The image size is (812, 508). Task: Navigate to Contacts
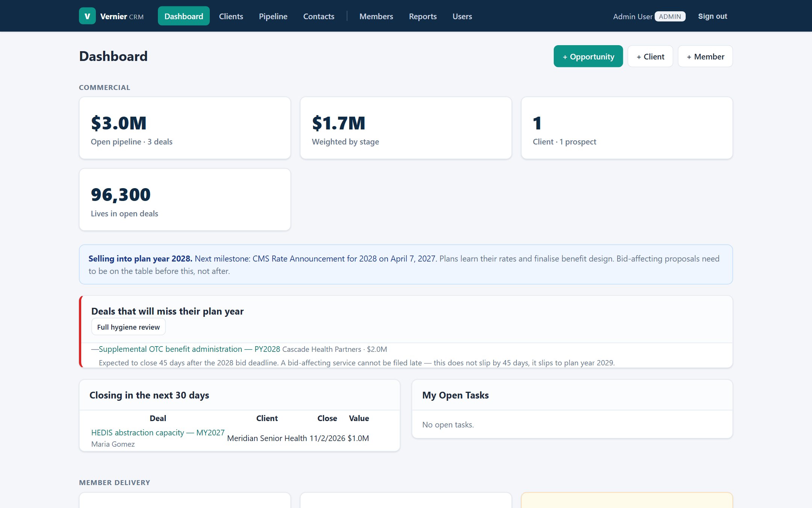click(318, 16)
